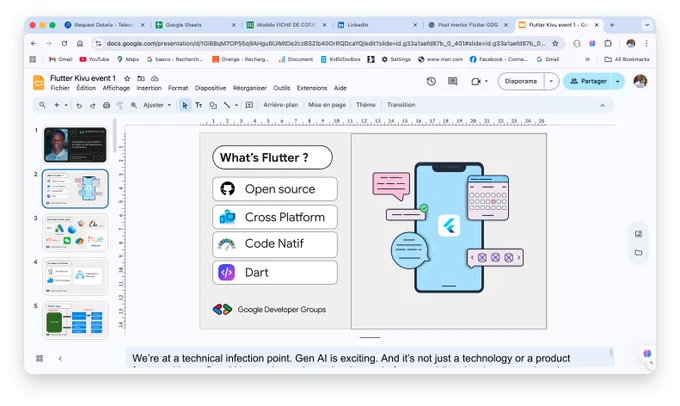
Task: Switch to the Google Sheets tab
Action: (196, 25)
